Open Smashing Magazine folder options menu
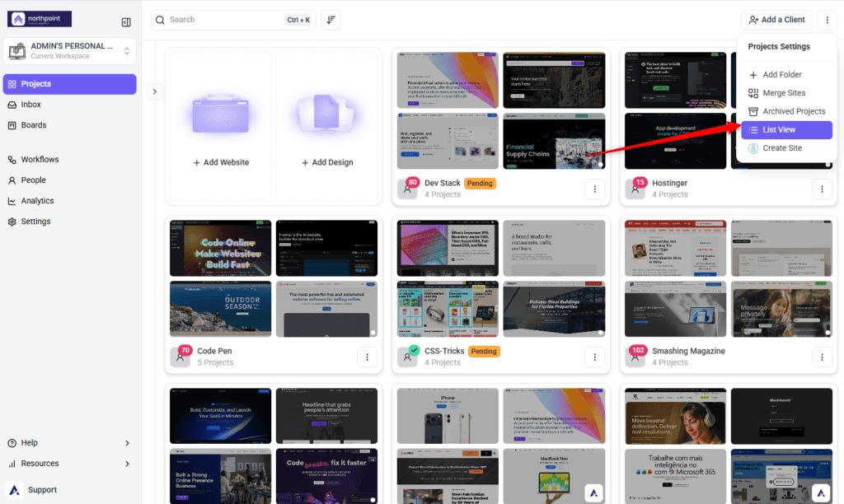 (822, 357)
